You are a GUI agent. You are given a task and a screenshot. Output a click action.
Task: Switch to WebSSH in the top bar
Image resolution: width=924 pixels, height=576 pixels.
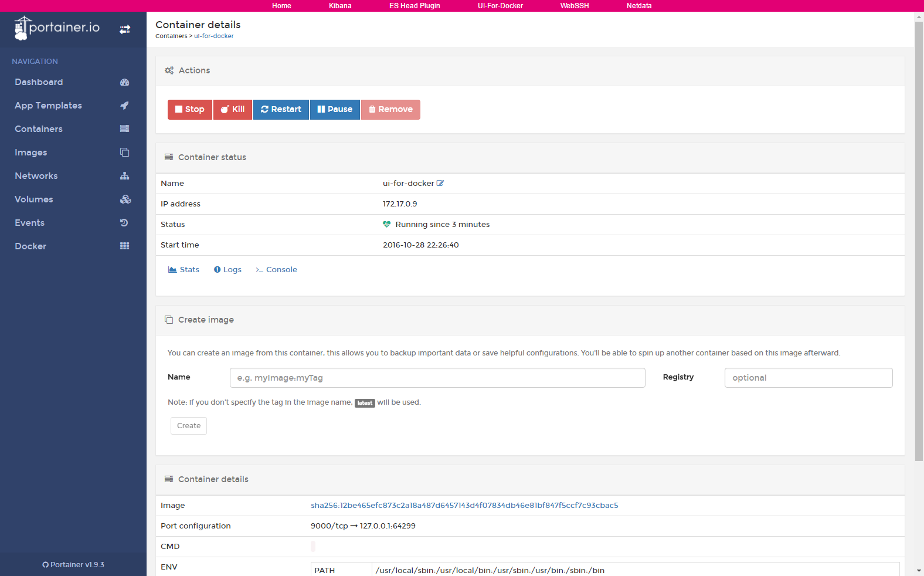[x=575, y=6]
